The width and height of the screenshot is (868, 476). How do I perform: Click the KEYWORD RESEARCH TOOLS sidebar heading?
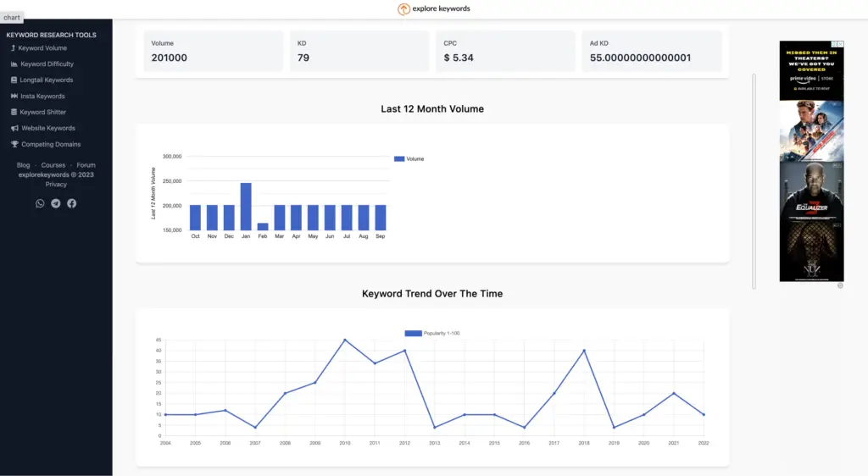52,35
